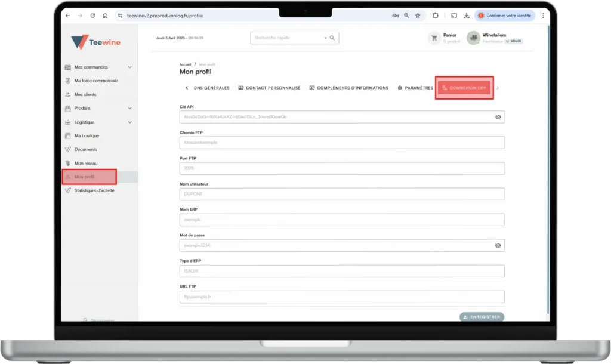The image size is (611, 364).
Task: Expand the Produits sidebar section
Action: click(x=130, y=109)
